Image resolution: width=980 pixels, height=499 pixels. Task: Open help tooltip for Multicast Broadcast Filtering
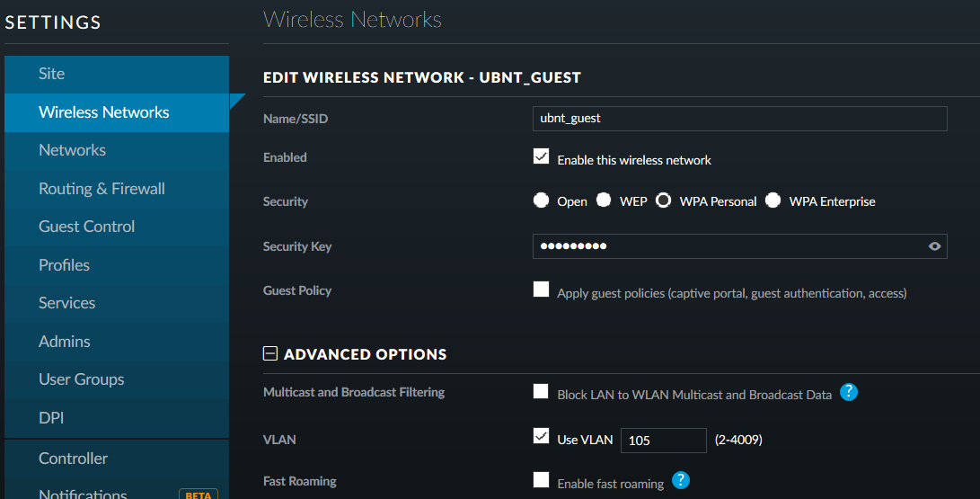[849, 392]
